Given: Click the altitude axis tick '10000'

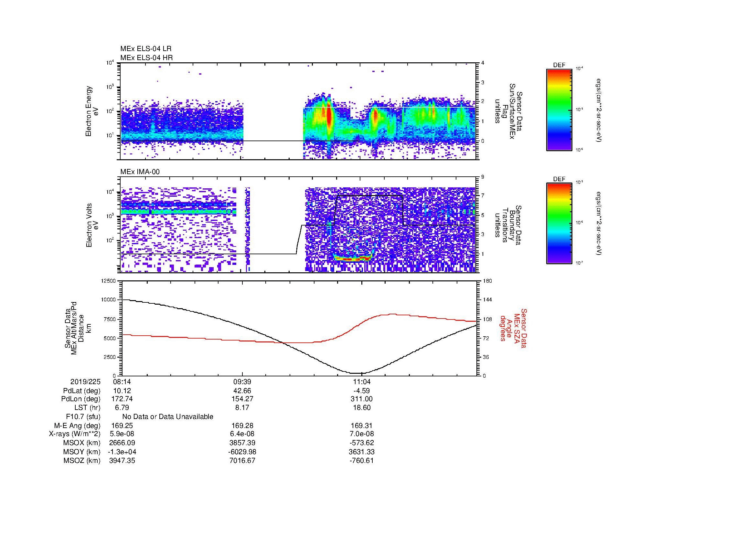Looking at the screenshot, I should coord(108,300).
